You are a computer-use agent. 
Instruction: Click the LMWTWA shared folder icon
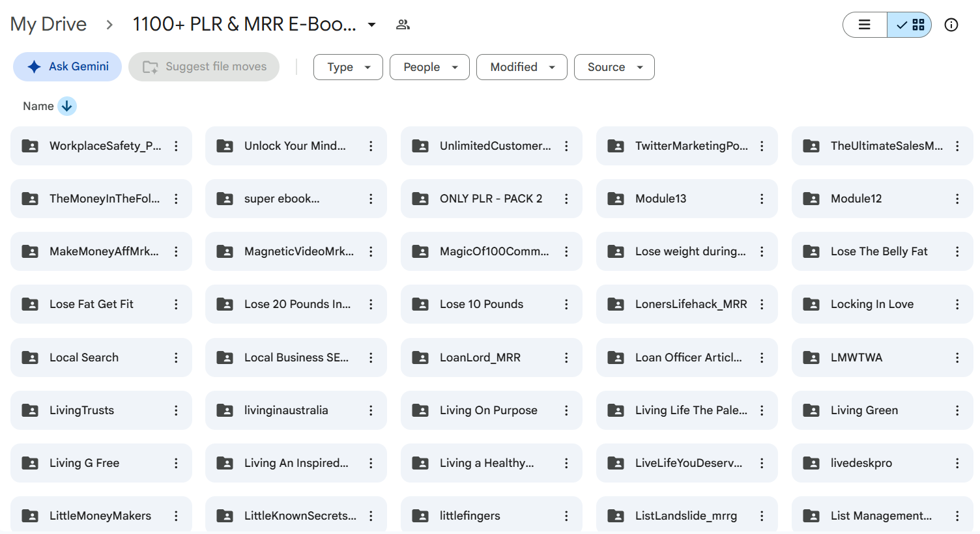click(811, 358)
